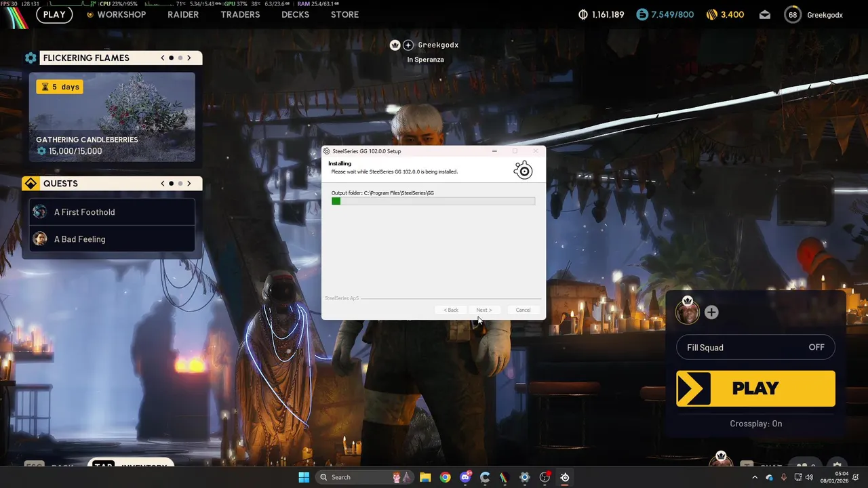Open the rainbow-striped game icon on taskbar
The image size is (868, 488).
[x=505, y=477]
